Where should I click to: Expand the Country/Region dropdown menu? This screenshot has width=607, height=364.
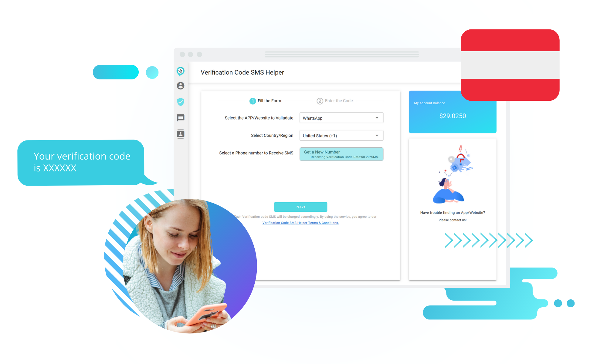[x=377, y=135]
